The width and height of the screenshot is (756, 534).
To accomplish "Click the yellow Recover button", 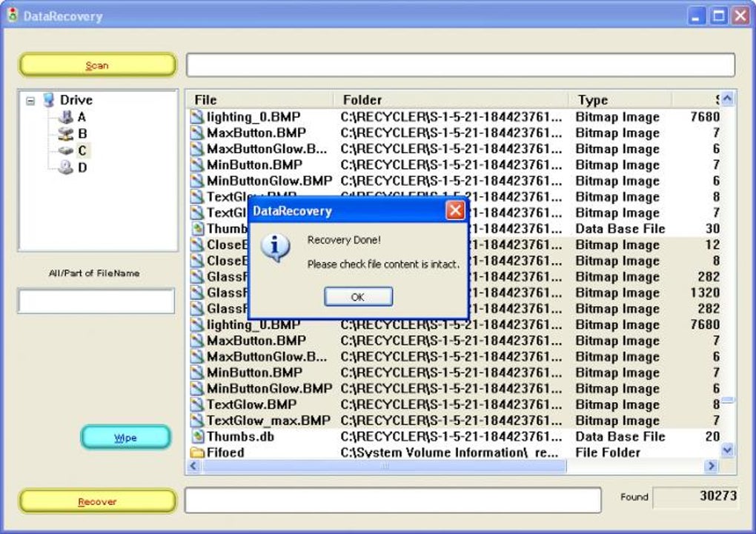I will click(98, 501).
